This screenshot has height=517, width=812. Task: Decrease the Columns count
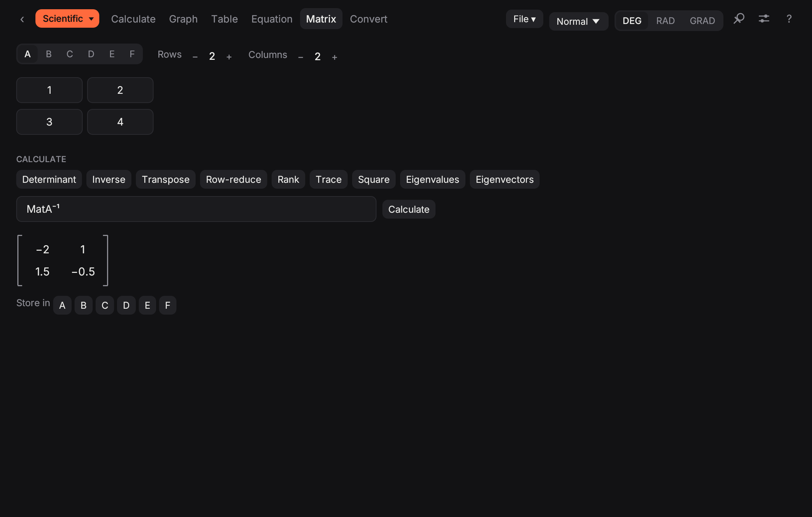coord(300,57)
